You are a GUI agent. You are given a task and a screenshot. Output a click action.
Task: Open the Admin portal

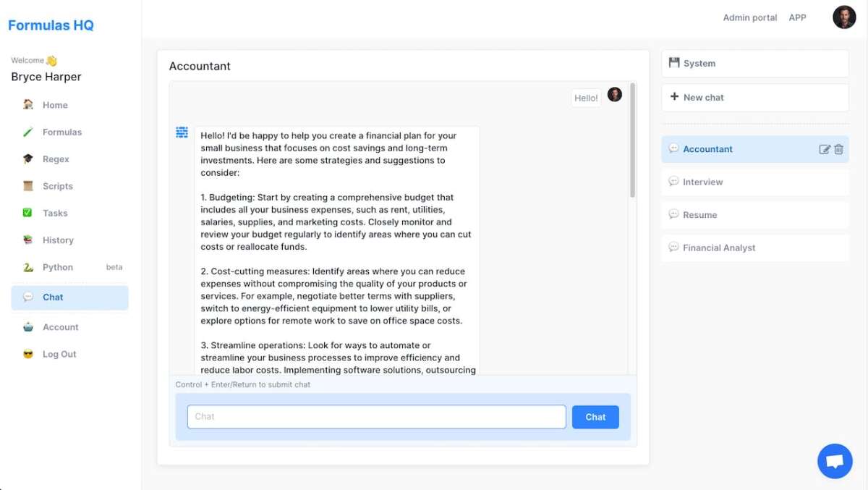[750, 17]
